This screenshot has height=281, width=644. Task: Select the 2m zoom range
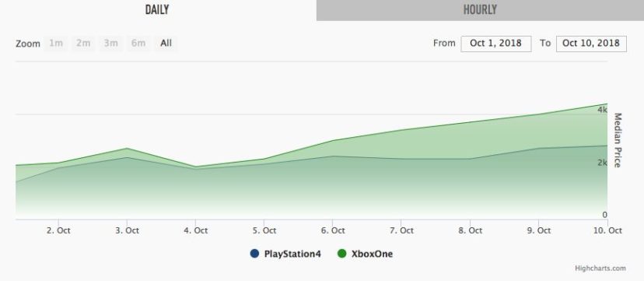[83, 43]
